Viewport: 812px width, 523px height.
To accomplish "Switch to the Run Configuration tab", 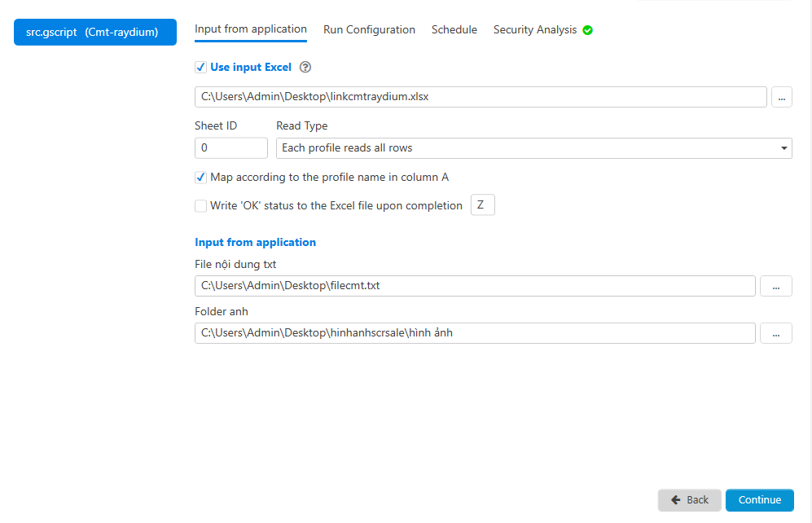I will pos(369,30).
